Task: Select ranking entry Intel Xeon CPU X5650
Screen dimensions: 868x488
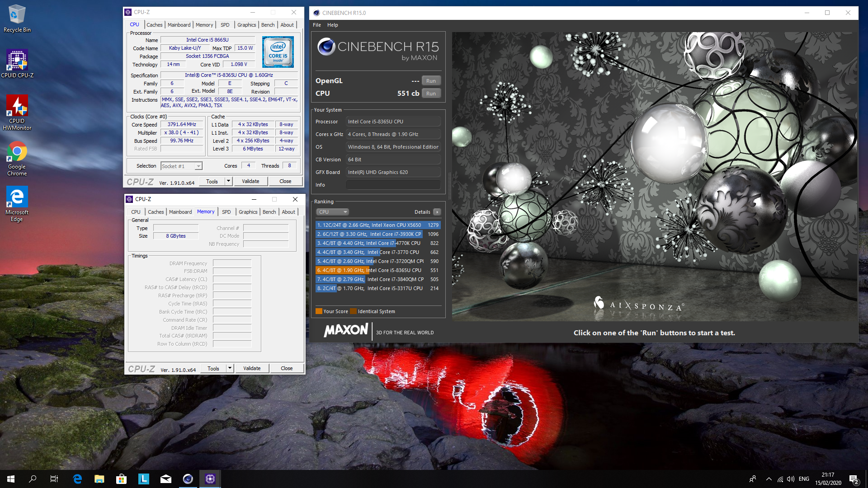Action: (377, 225)
